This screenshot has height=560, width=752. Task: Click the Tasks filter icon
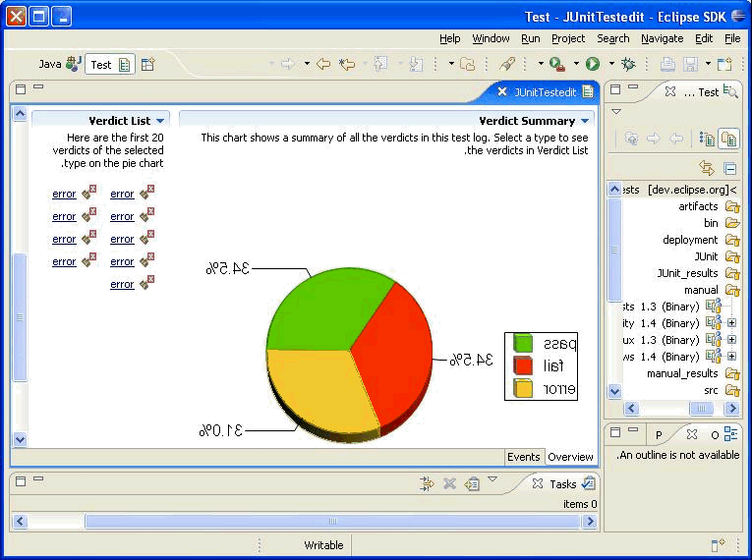point(426,483)
